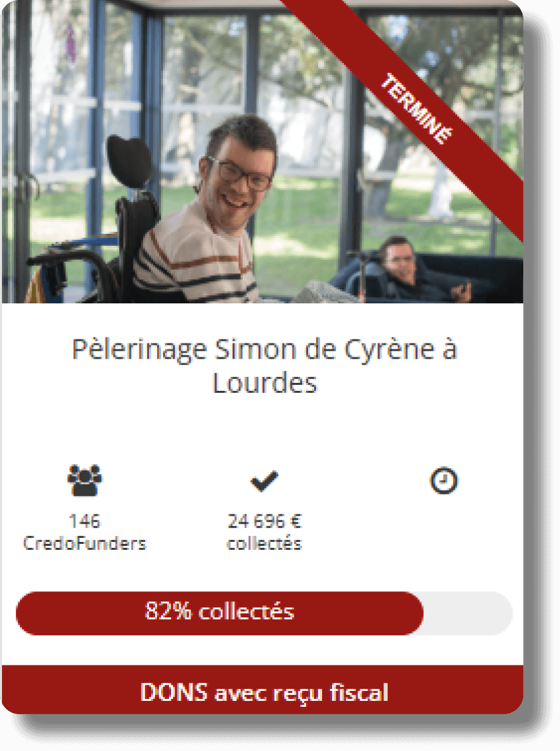Viewport: 560px width, 751px height.
Task: Click the red filled portion of progress bar
Action: point(220,613)
